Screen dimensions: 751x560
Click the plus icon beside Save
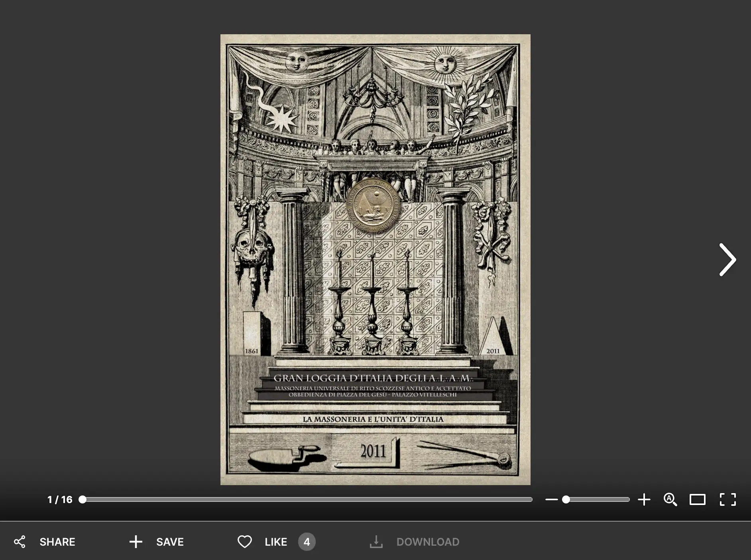coord(136,542)
